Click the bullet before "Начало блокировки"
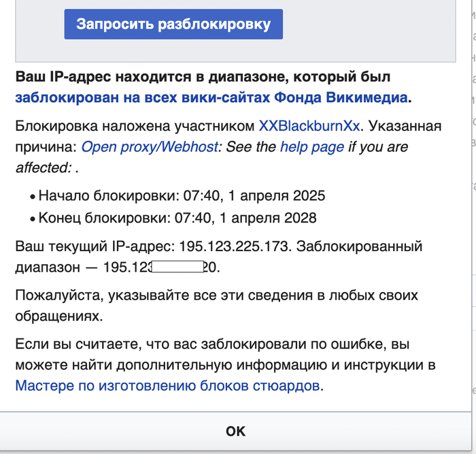This screenshot has width=476, height=454. pos(32,197)
